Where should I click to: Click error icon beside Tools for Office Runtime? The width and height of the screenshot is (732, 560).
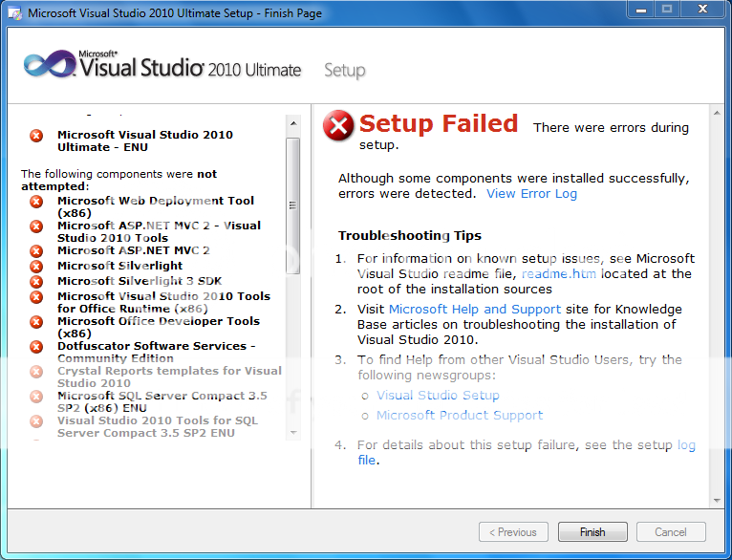coord(36,297)
